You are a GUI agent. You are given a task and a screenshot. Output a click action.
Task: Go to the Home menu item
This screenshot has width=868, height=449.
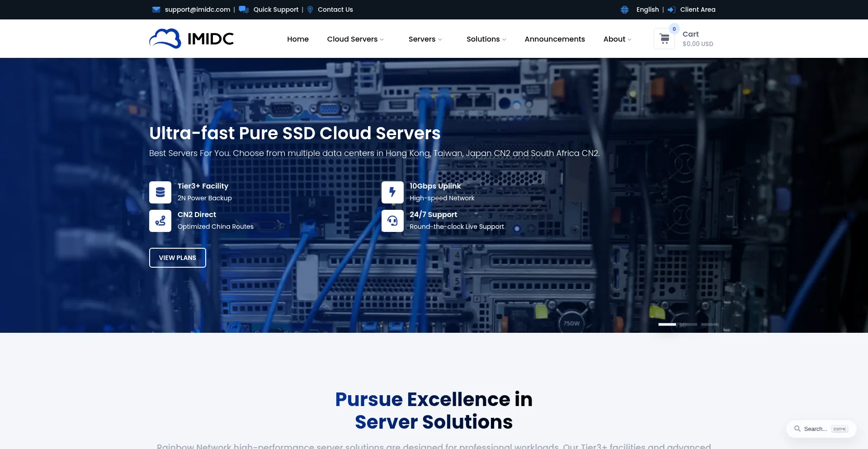(x=298, y=39)
